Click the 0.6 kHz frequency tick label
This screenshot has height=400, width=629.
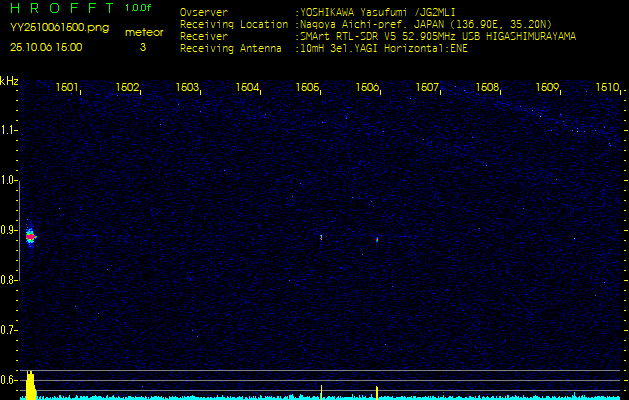pos(9,379)
